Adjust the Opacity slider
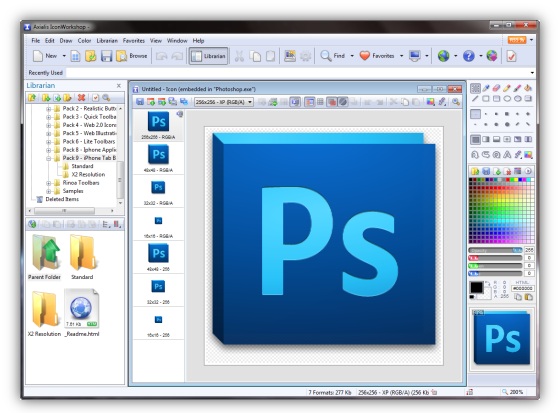 point(495,250)
